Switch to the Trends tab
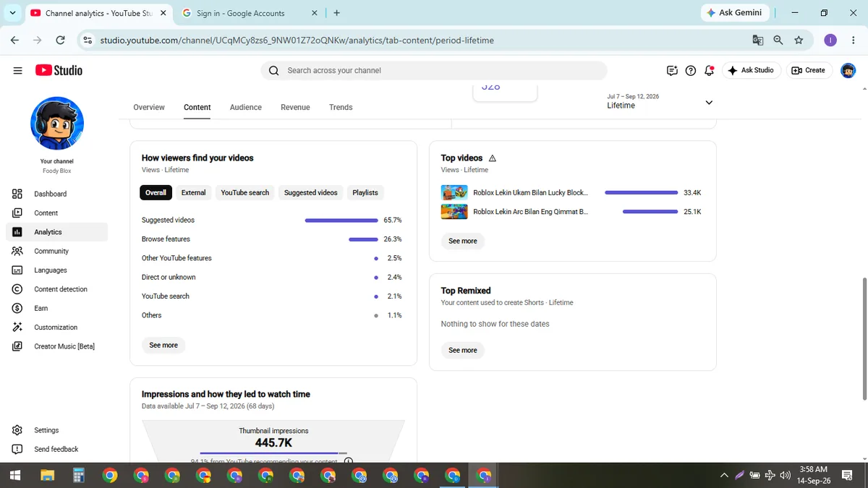868x488 pixels. point(341,107)
